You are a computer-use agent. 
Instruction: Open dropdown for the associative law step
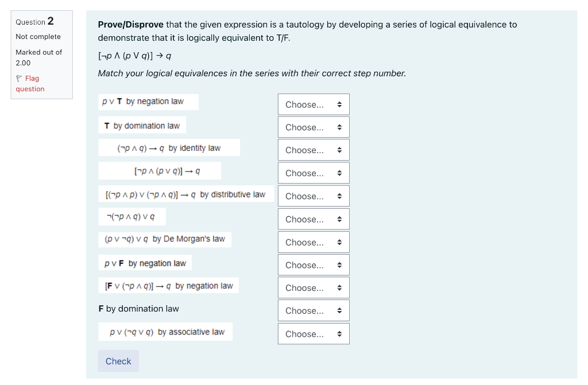point(313,333)
